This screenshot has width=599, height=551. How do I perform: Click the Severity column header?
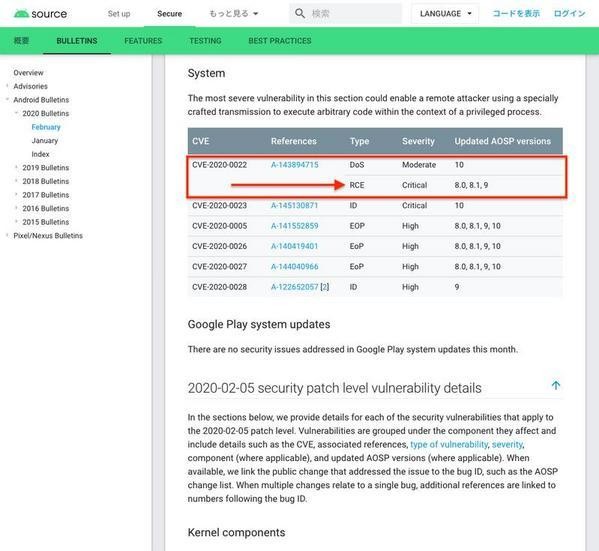pyautogui.click(x=418, y=141)
